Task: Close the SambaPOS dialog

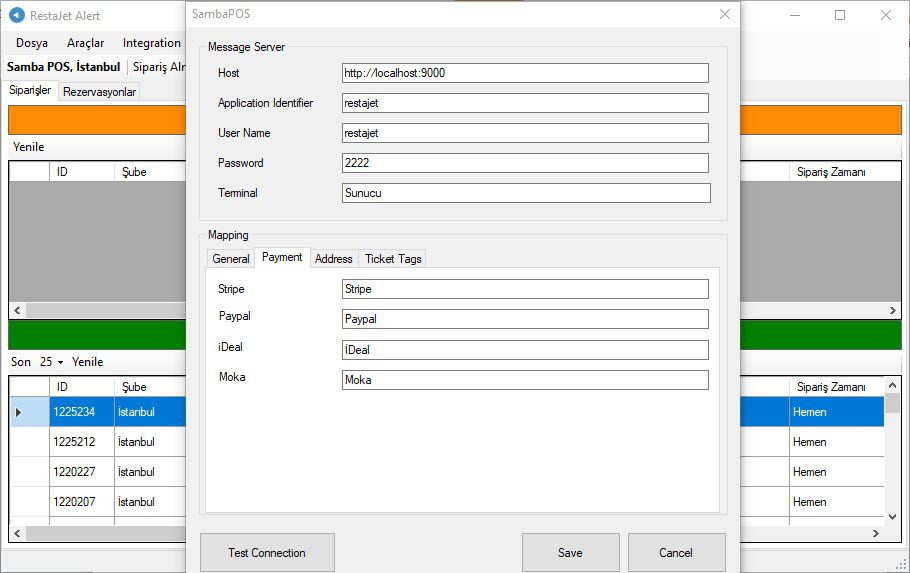Action: click(725, 14)
